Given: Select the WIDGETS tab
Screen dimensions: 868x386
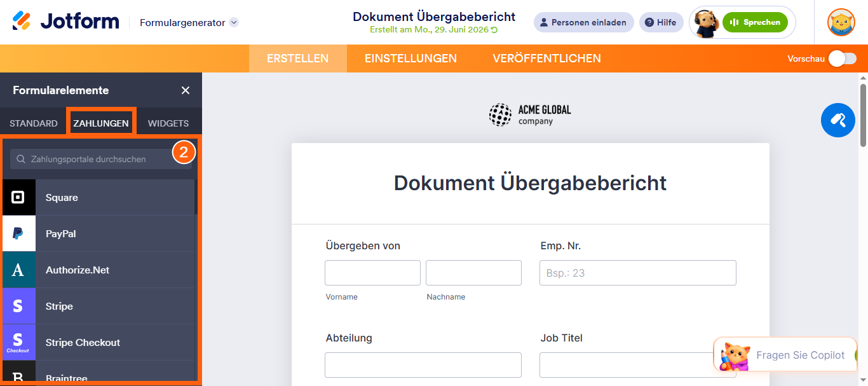Looking at the screenshot, I should point(168,123).
